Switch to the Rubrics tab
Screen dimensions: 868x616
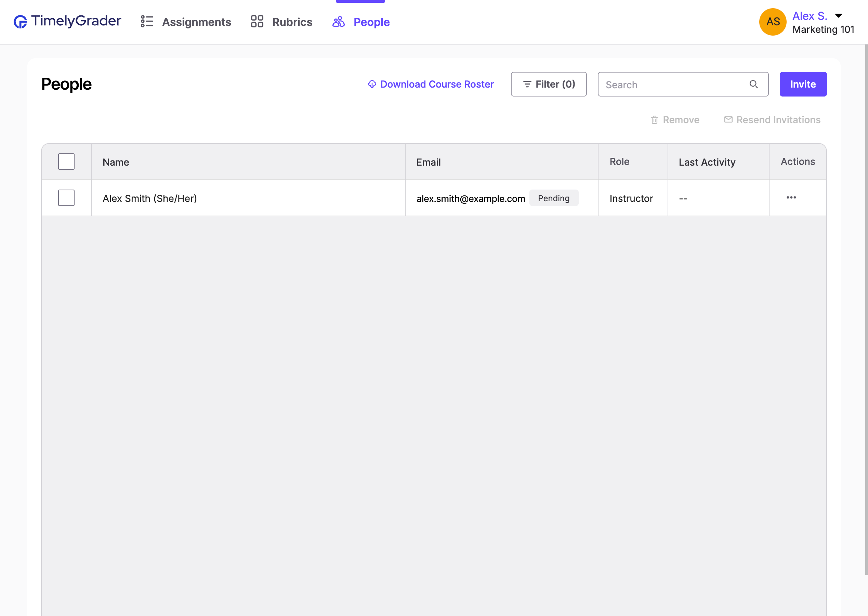[x=292, y=22]
